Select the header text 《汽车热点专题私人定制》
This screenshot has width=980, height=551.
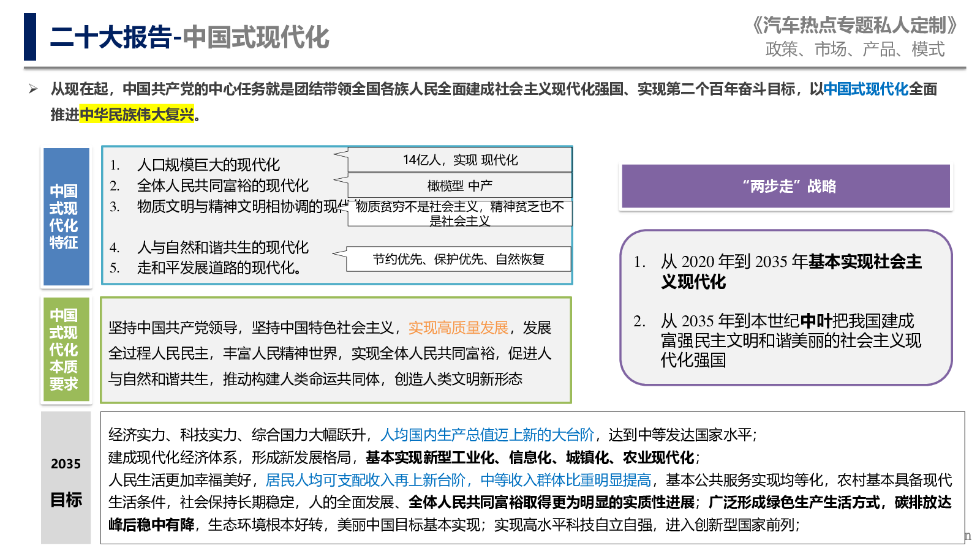click(854, 25)
